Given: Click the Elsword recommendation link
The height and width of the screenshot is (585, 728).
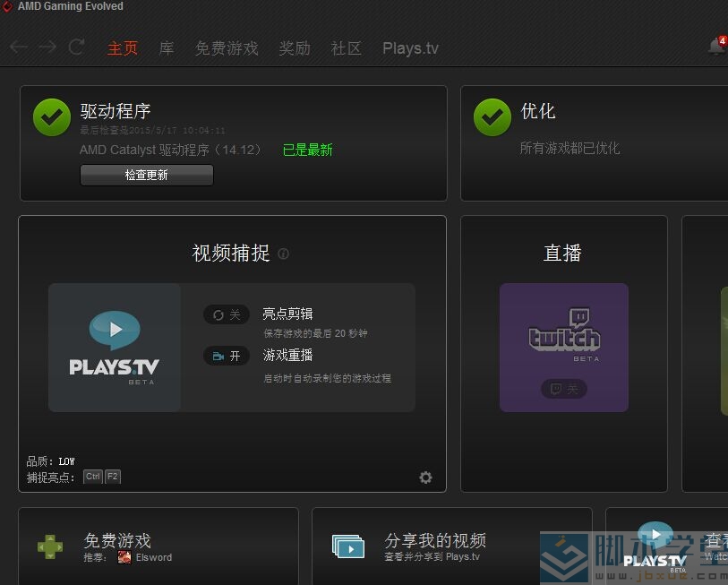Looking at the screenshot, I should pyautogui.click(x=154, y=557).
